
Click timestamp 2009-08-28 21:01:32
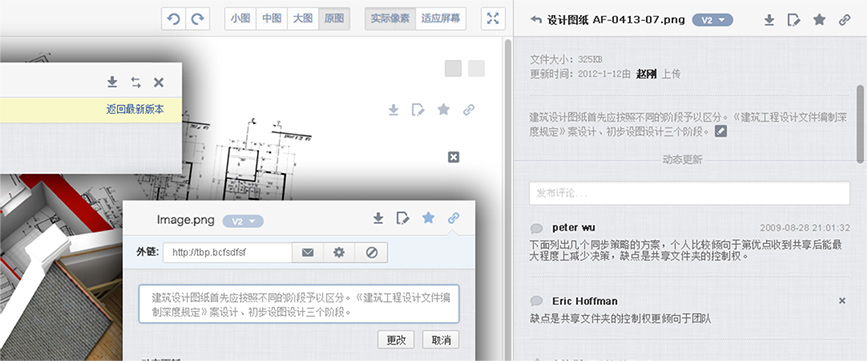click(x=805, y=228)
